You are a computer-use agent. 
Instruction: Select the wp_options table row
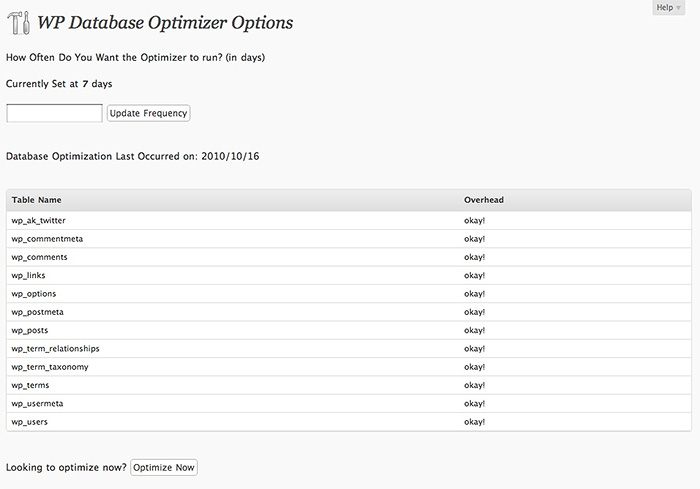(x=349, y=294)
